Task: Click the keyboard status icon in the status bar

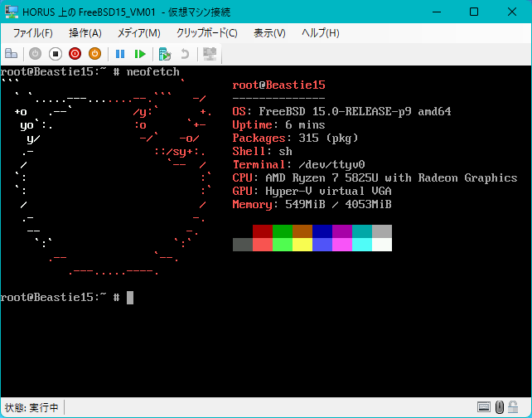Action: [x=483, y=406]
